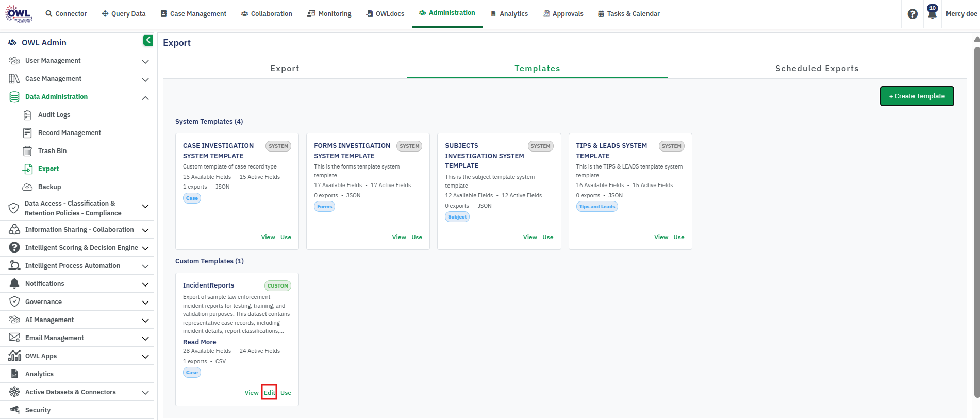
Task: View the Subjects Investigation System Template
Action: tap(530, 237)
